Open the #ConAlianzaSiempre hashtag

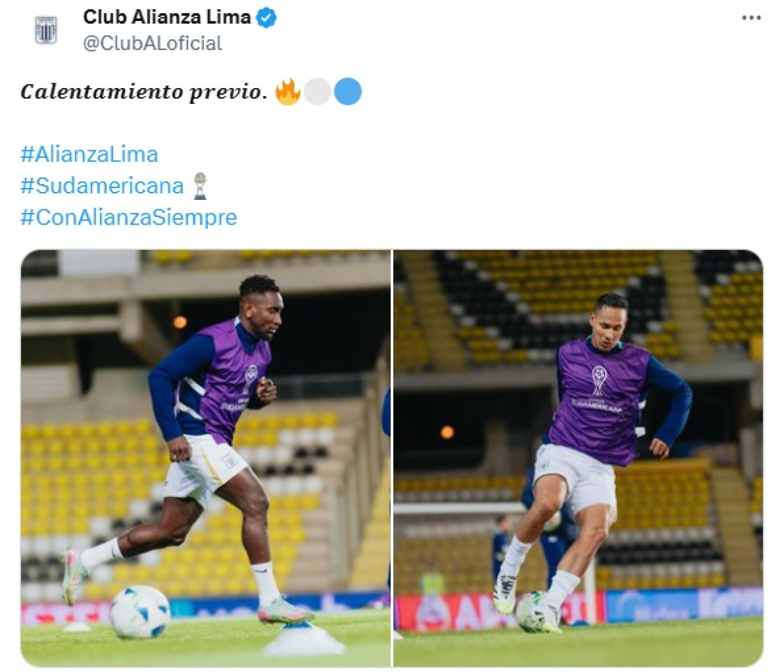click(x=129, y=217)
